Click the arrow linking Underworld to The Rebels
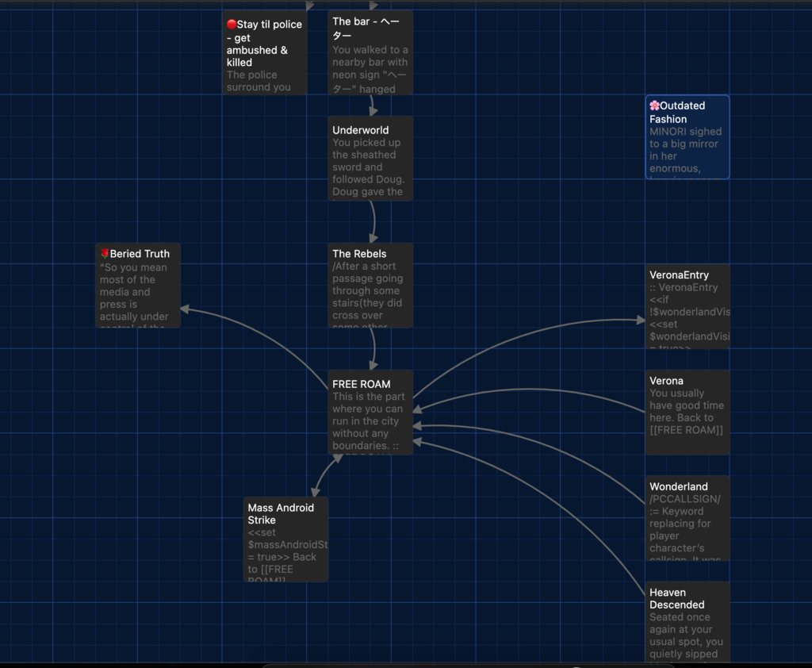812x668 pixels. [372, 222]
